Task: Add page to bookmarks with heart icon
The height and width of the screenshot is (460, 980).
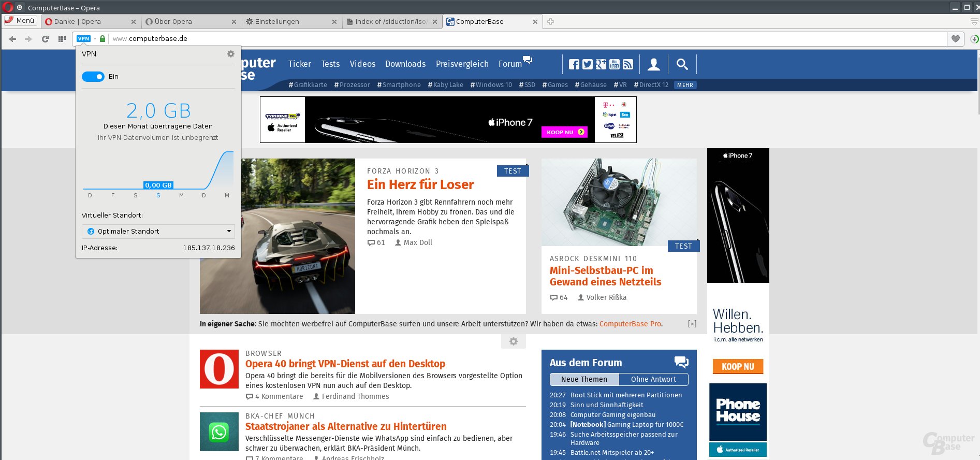Action: click(956, 39)
